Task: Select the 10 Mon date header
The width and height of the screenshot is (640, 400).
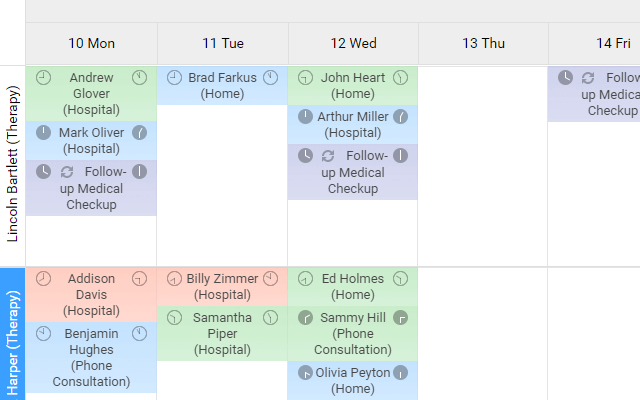Action: pyautogui.click(x=91, y=43)
